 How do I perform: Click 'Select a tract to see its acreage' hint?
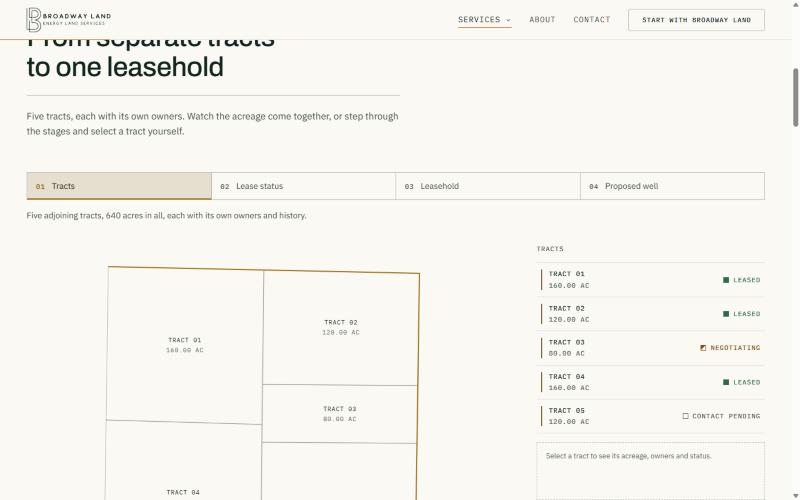[x=629, y=456]
